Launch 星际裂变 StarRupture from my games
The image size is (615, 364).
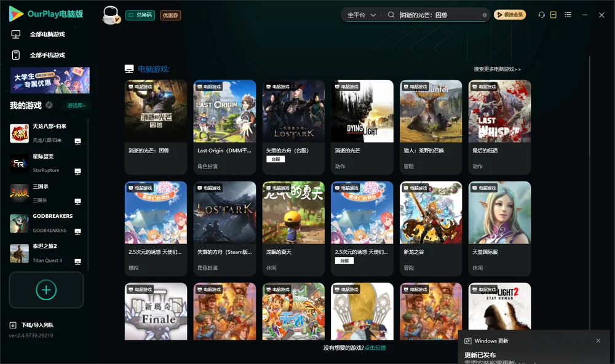pyautogui.click(x=46, y=164)
